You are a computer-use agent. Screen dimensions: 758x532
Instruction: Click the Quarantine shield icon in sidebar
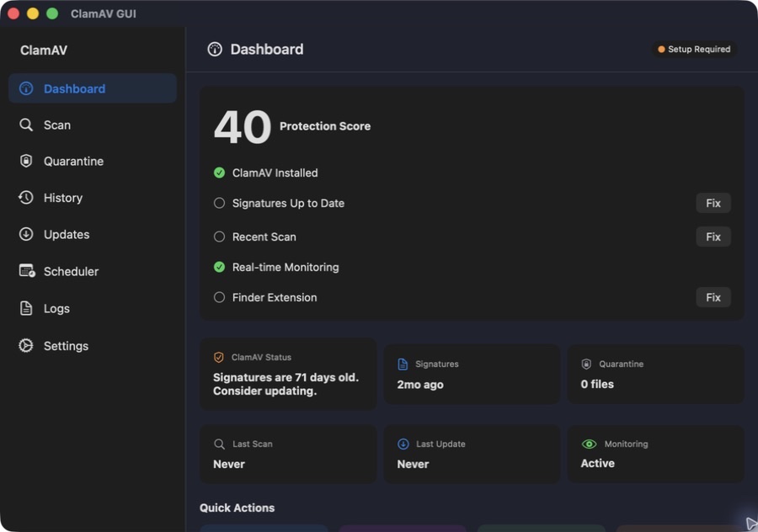(x=26, y=161)
